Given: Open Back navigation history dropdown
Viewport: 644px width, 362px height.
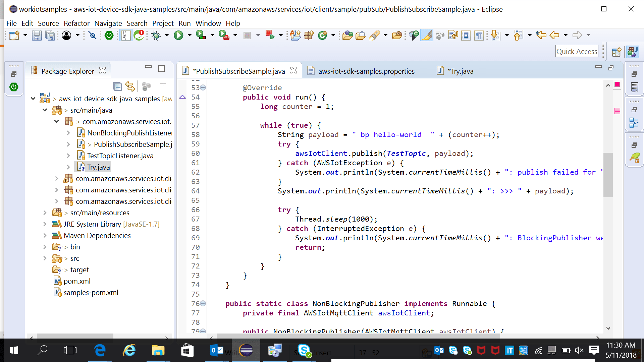Looking at the screenshot, I should (x=566, y=35).
